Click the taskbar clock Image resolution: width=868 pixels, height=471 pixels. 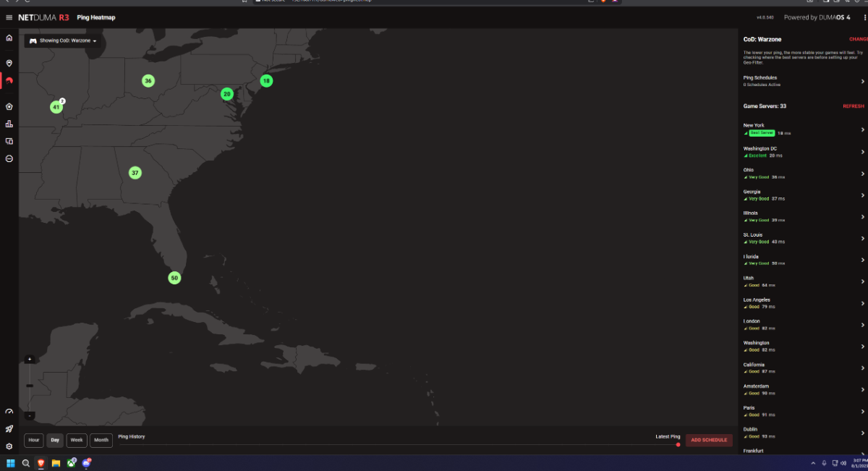tap(859, 463)
